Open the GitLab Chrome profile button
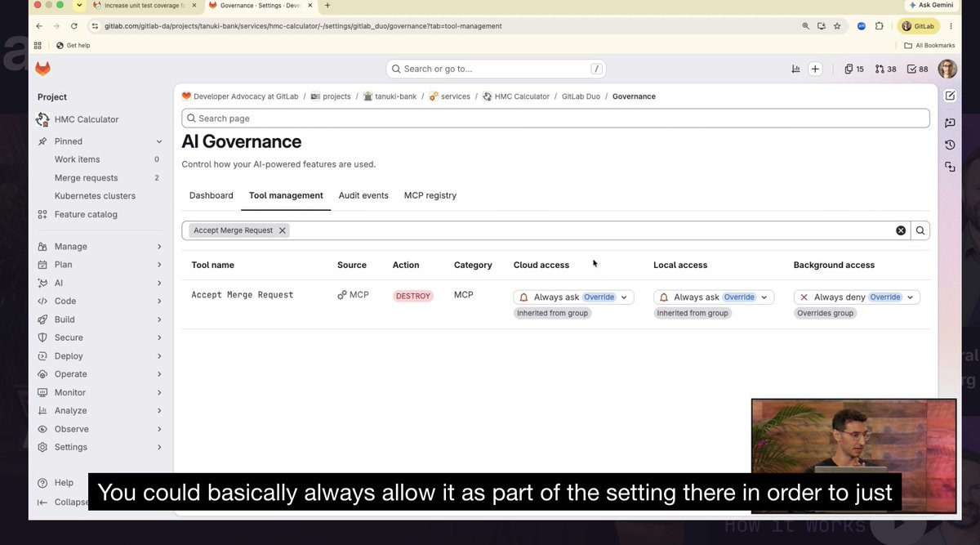Viewport: 980px width, 545px height. click(919, 26)
